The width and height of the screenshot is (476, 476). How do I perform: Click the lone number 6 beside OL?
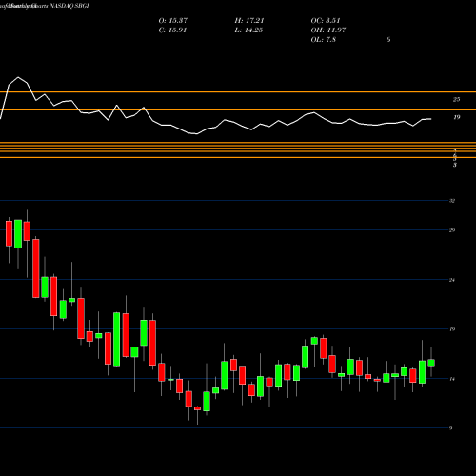[388, 40]
